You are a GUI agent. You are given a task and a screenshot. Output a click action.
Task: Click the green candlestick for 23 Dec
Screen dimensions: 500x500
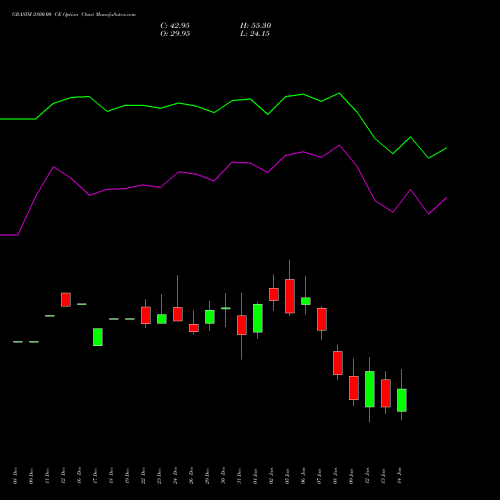pyautogui.click(x=162, y=319)
